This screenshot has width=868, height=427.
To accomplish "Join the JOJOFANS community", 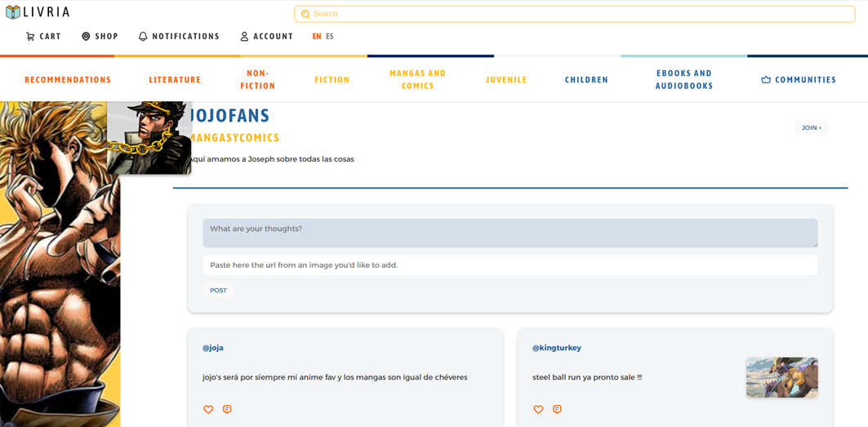I will point(812,128).
